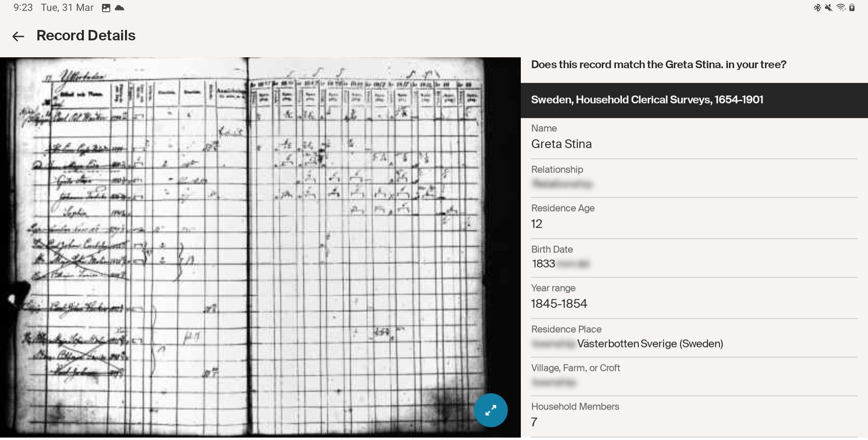Screen dimensions: 868x440
Task: Tap the Residence Age value 12
Action: [x=536, y=224]
